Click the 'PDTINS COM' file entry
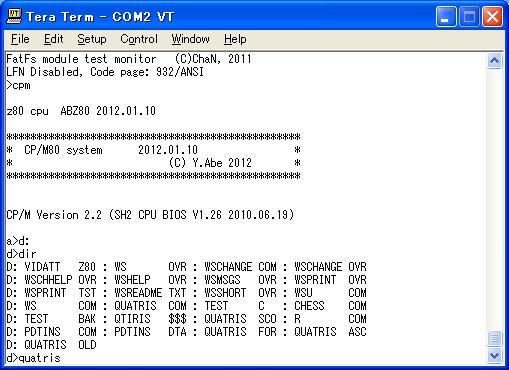Viewport: 509px width, 370px height. coord(60,332)
